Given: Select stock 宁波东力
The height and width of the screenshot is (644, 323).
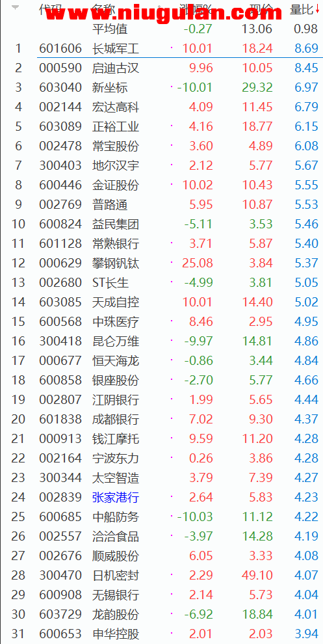Looking at the screenshot, I should click(x=116, y=459).
